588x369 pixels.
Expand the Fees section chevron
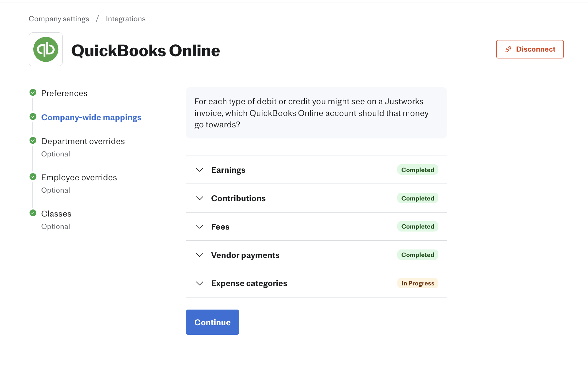point(200,227)
